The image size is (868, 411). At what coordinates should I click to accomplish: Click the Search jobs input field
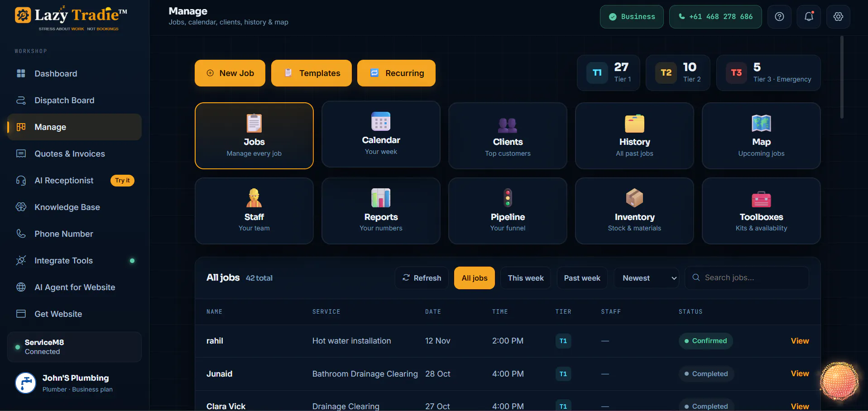click(747, 278)
